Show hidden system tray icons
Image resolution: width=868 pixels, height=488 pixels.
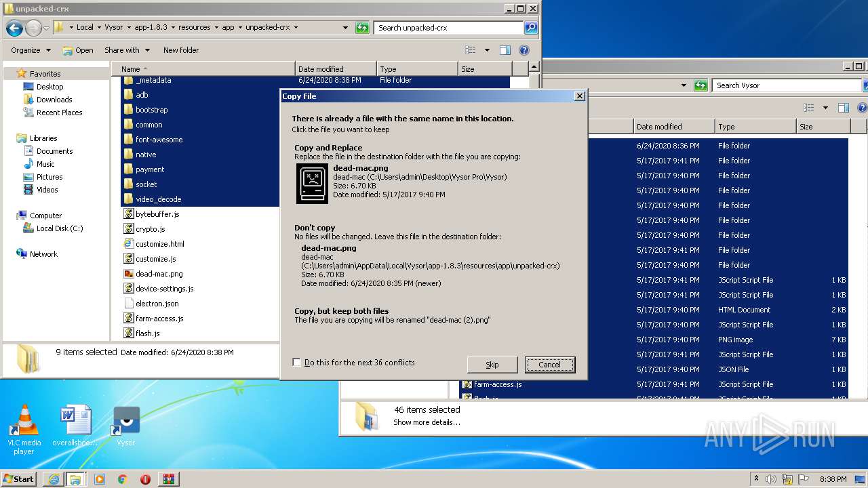tap(756, 479)
